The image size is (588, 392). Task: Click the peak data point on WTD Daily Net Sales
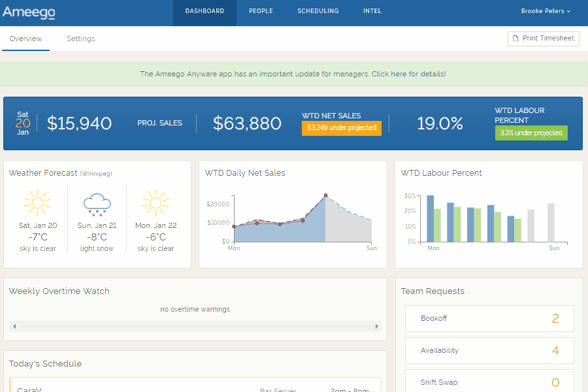coord(326,195)
